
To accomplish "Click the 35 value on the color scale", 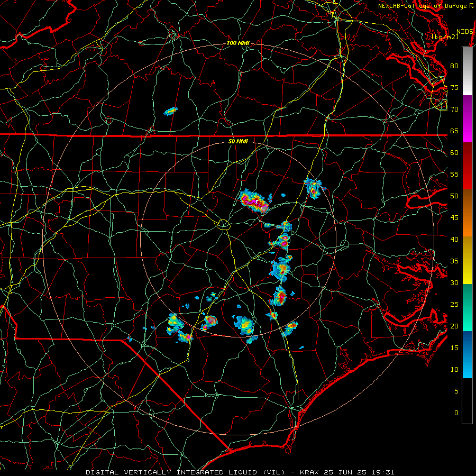I will point(454,261).
